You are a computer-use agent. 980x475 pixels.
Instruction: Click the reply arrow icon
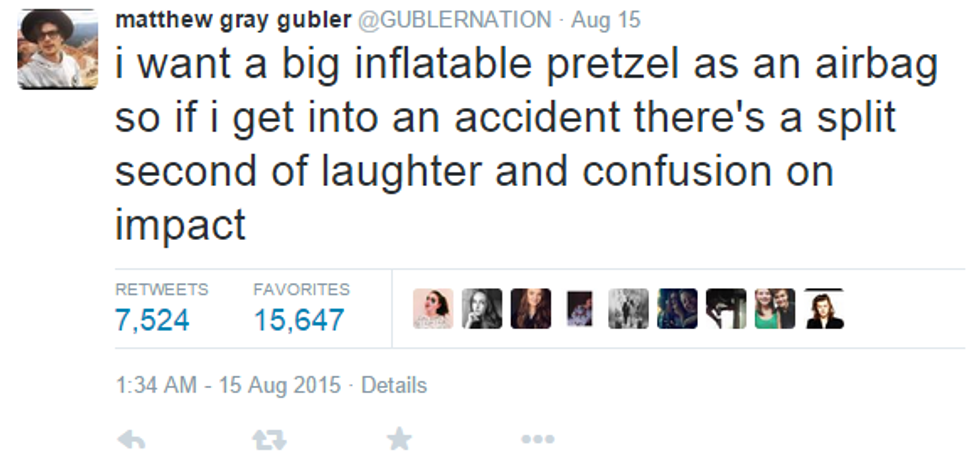(x=131, y=438)
